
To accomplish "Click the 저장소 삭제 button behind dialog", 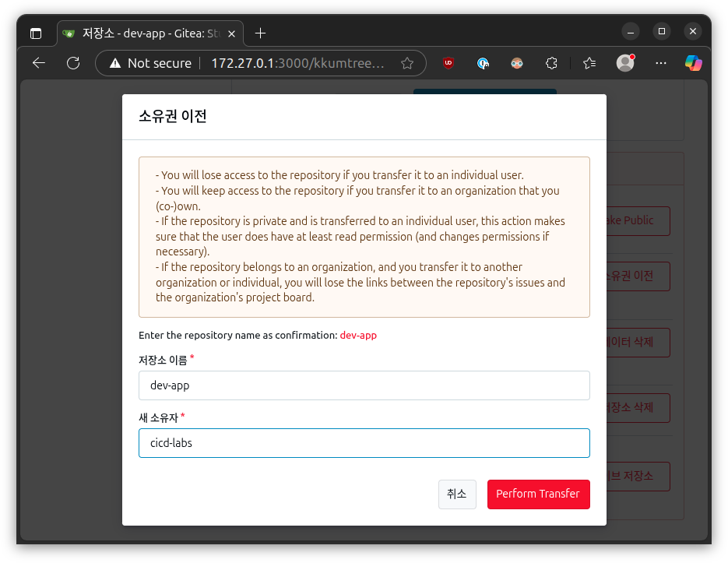I will pos(638,407).
